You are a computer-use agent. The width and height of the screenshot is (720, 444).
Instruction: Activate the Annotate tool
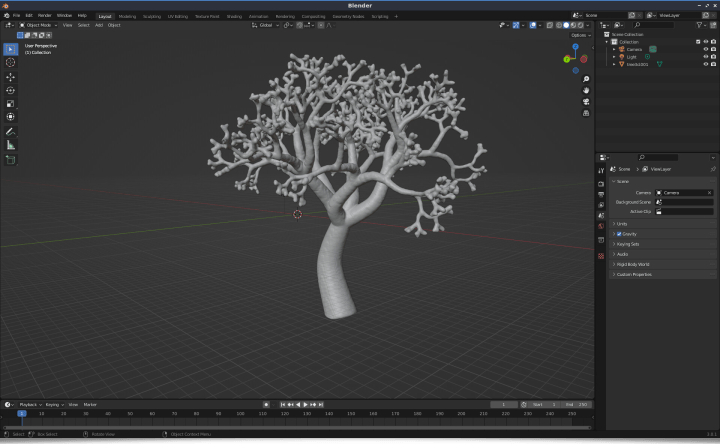pos(11,132)
